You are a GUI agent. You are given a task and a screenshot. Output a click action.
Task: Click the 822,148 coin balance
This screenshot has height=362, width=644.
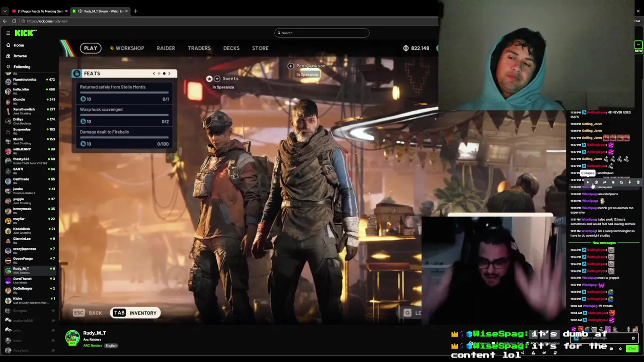click(x=416, y=48)
